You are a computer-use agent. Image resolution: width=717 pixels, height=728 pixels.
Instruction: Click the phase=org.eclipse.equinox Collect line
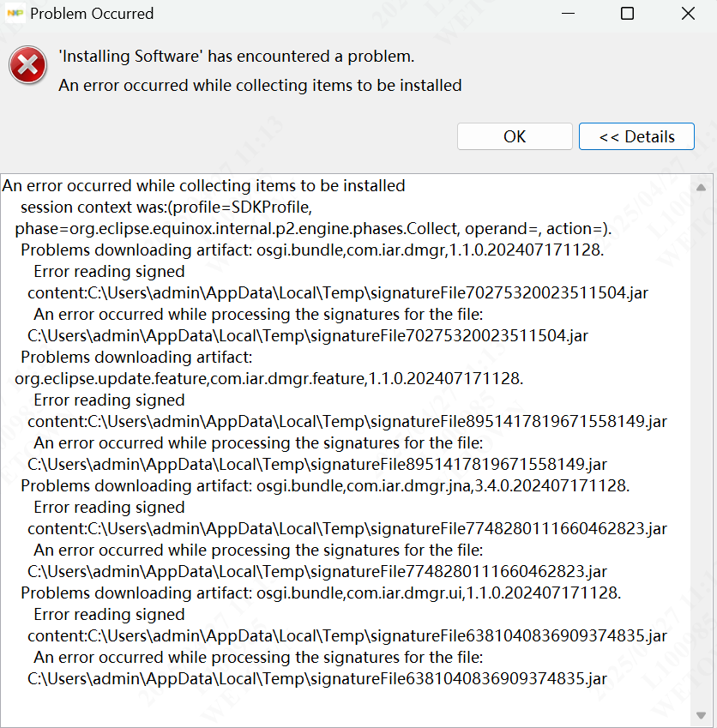[312, 229]
